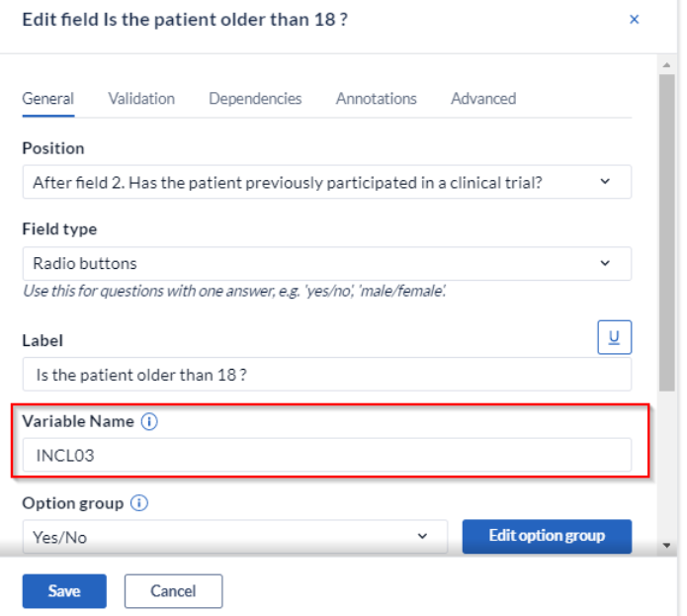Viewport: 687px width, 616px height.
Task: Open the Advanced tab
Action: click(x=483, y=99)
